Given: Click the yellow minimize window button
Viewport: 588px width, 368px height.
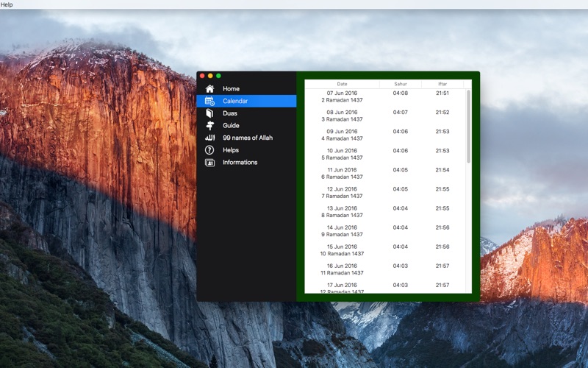Looking at the screenshot, I should click(210, 76).
